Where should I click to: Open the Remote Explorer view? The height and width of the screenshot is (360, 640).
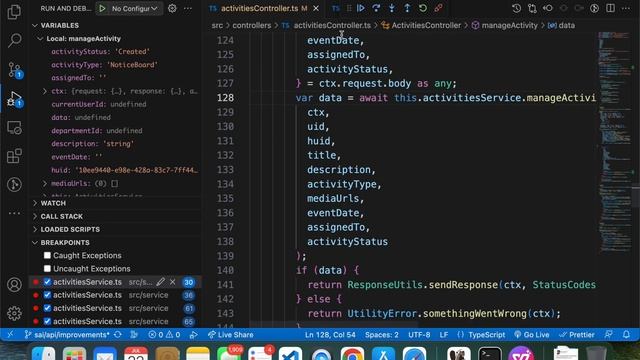[14, 128]
